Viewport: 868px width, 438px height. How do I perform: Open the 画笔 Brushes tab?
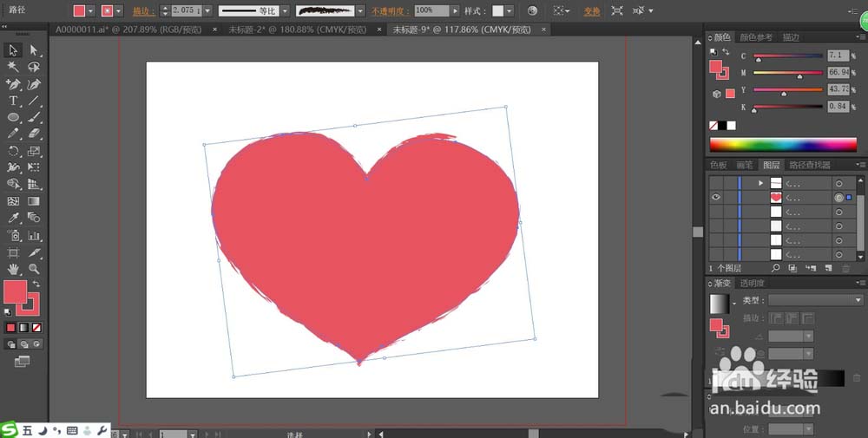[x=745, y=165]
